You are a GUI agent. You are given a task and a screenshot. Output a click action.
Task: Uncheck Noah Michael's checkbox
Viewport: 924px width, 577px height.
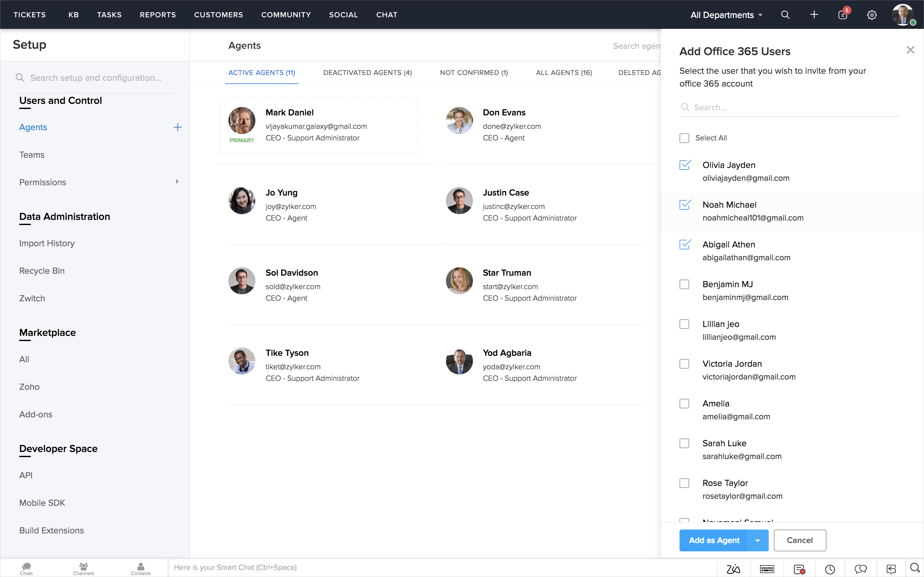pos(685,205)
